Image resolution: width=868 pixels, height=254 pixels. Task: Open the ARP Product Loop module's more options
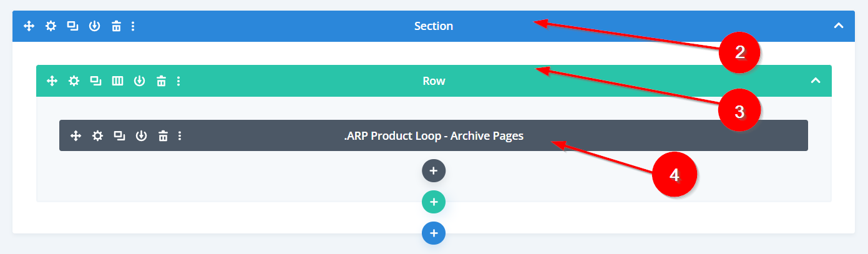180,135
